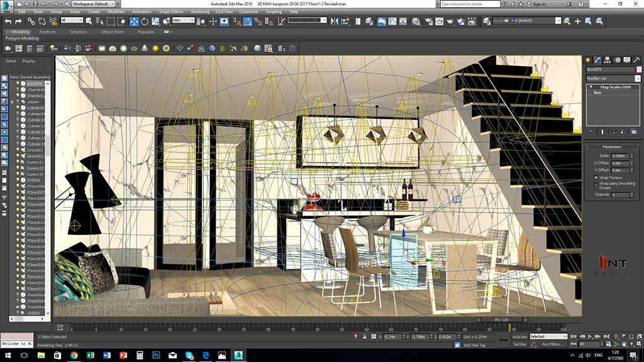
Task: Enable Wrap using Smoothing Groups checkbox
Action: 596,185
